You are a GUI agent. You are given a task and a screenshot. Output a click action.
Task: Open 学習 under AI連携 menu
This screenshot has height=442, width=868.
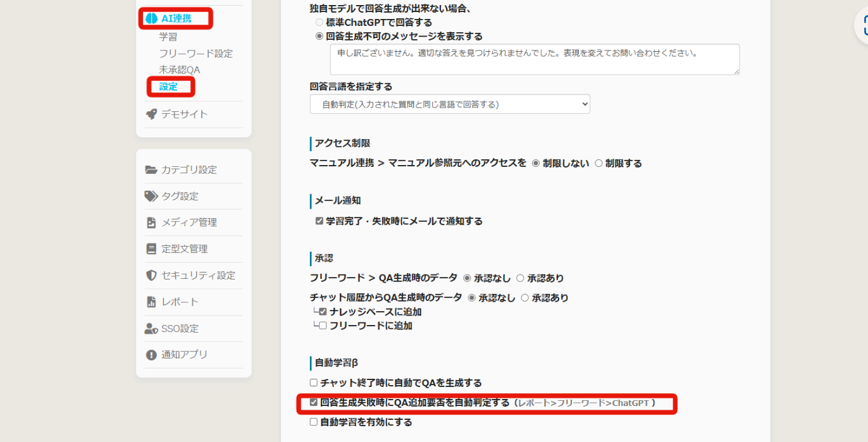pyautogui.click(x=168, y=37)
